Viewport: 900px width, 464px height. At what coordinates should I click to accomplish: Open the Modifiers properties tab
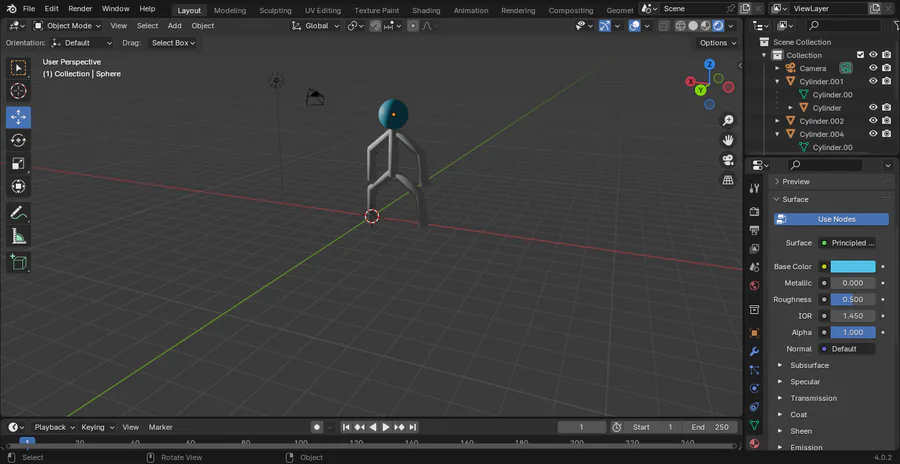coord(755,351)
